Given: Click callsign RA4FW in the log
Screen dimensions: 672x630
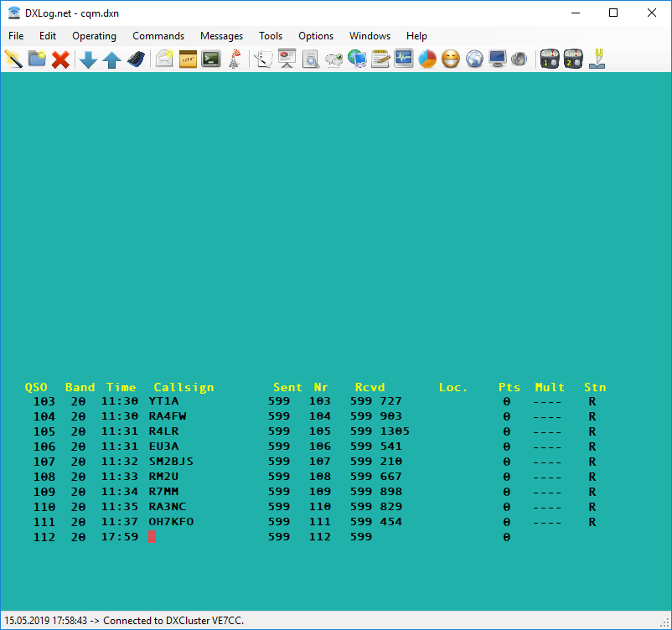Looking at the screenshot, I should (168, 416).
